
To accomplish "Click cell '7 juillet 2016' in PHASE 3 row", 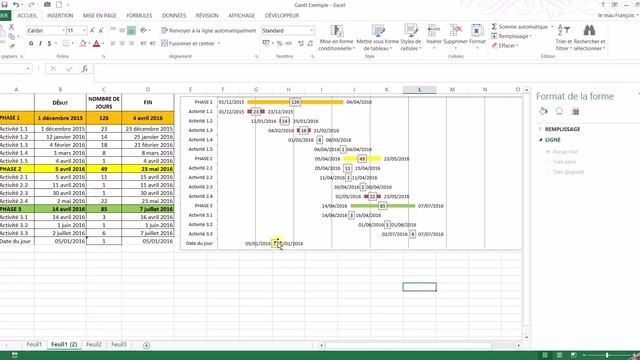I will [148, 209].
